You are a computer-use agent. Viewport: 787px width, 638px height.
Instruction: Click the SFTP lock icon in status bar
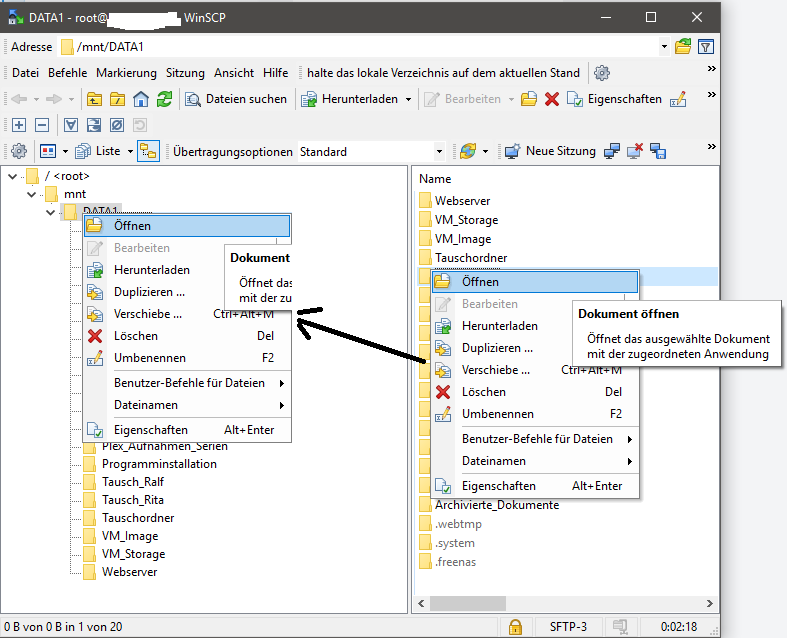pyautogui.click(x=515, y=627)
